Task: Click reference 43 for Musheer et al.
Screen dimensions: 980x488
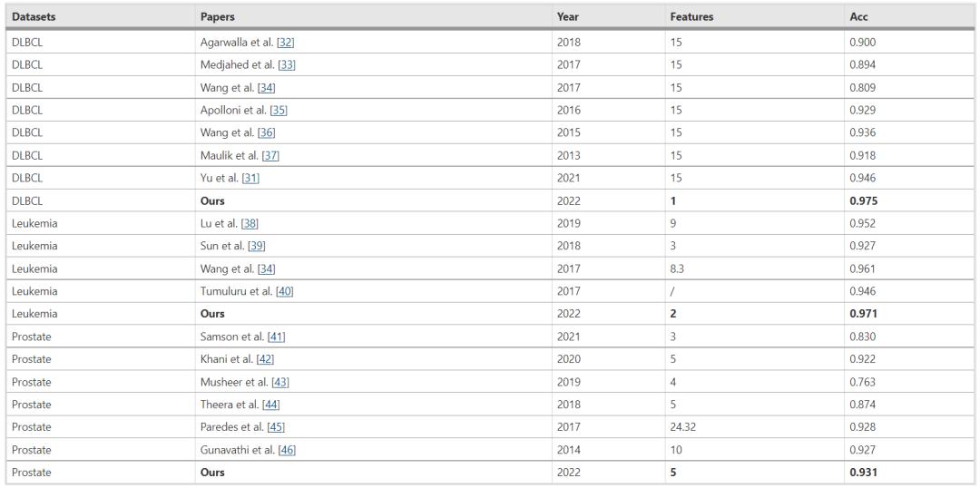Action: 279,382
